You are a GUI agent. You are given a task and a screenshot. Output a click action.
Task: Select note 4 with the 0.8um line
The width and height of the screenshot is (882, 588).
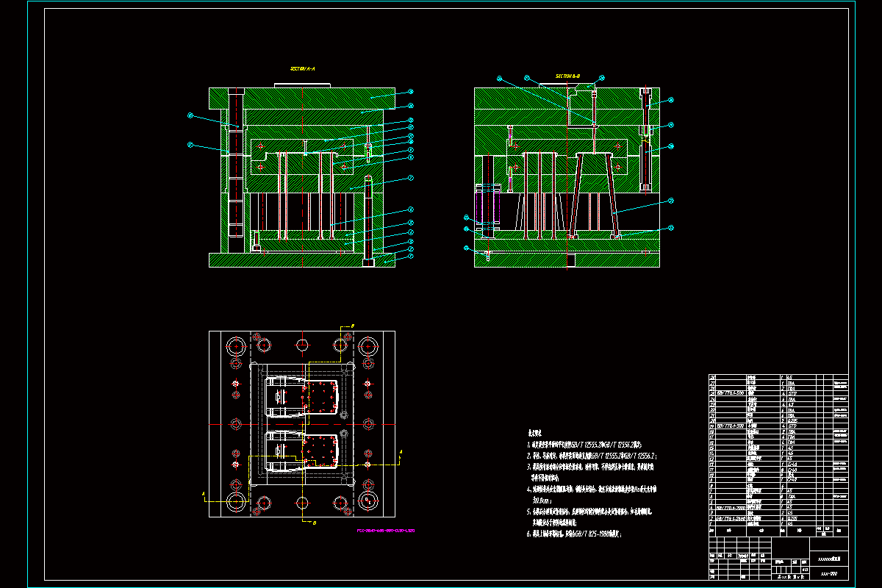click(592, 493)
